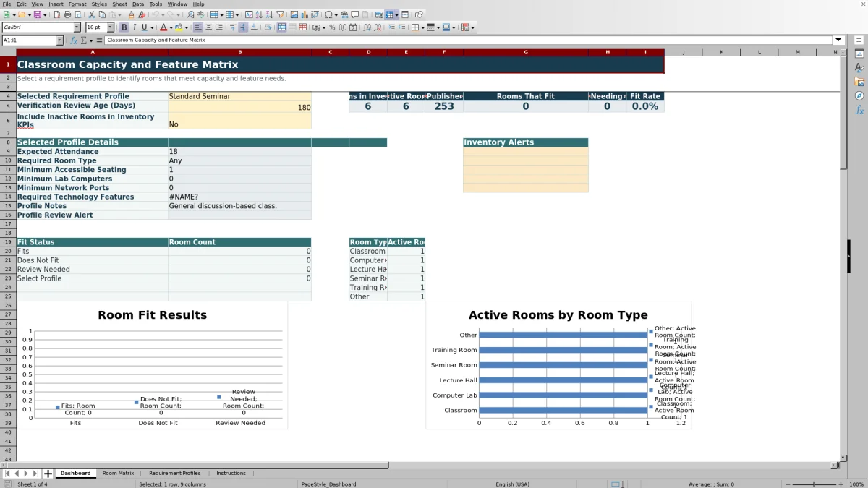
Task: Click the Insert Image icon
Action: (x=294, y=14)
